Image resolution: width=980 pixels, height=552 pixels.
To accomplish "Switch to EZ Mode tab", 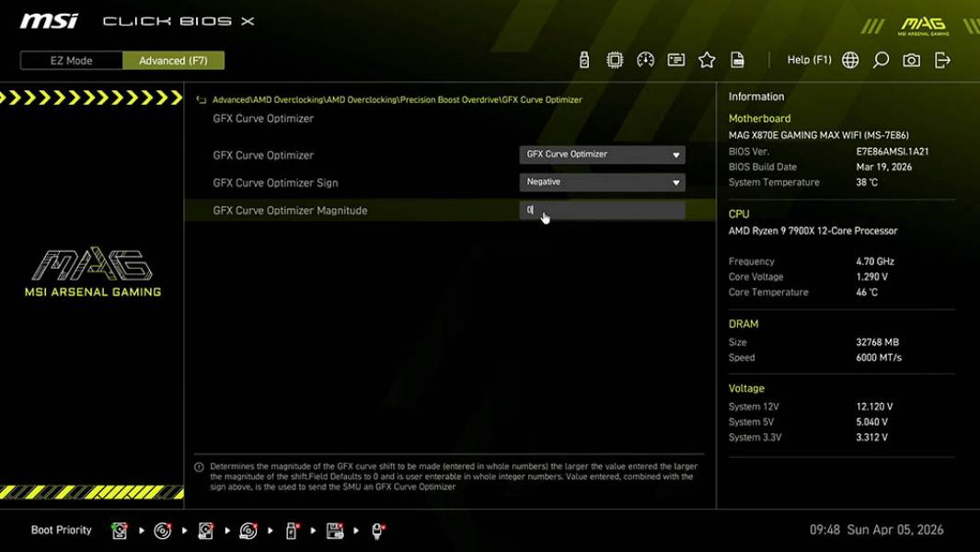I will coord(70,60).
